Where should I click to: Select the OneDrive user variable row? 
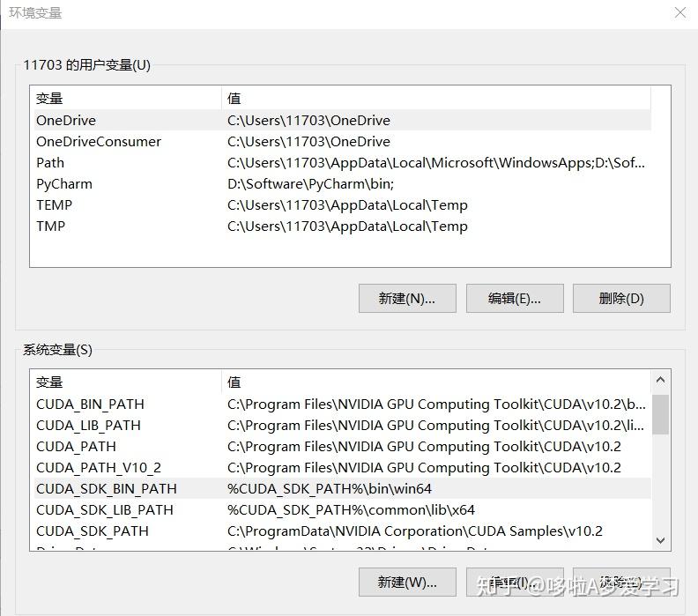(66, 121)
